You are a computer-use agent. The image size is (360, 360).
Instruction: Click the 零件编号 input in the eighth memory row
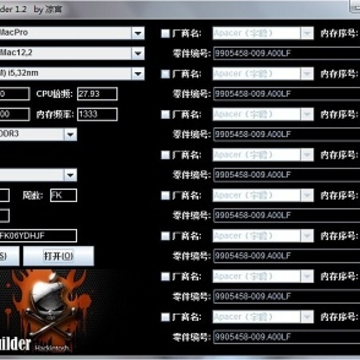(287, 337)
